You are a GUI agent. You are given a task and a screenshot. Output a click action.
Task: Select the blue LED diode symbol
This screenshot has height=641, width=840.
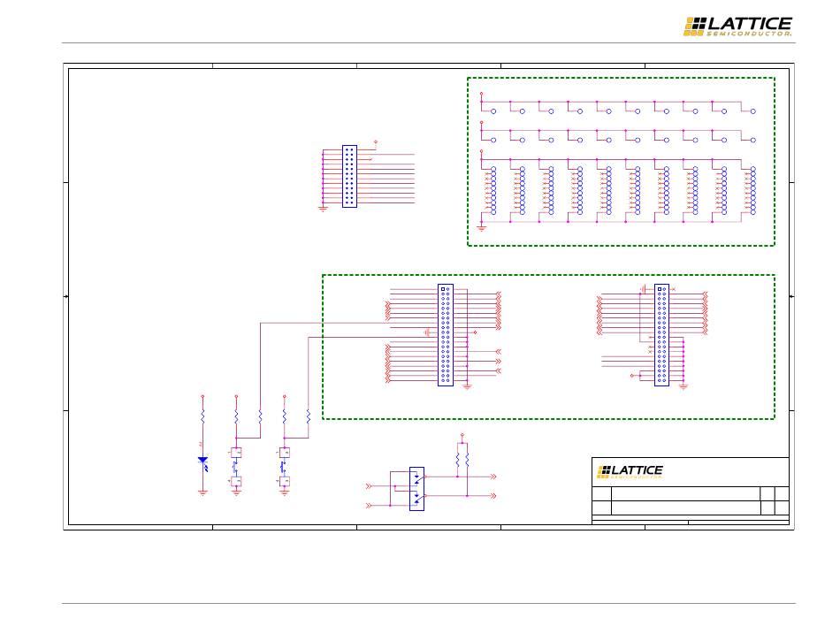pyautogui.click(x=202, y=460)
